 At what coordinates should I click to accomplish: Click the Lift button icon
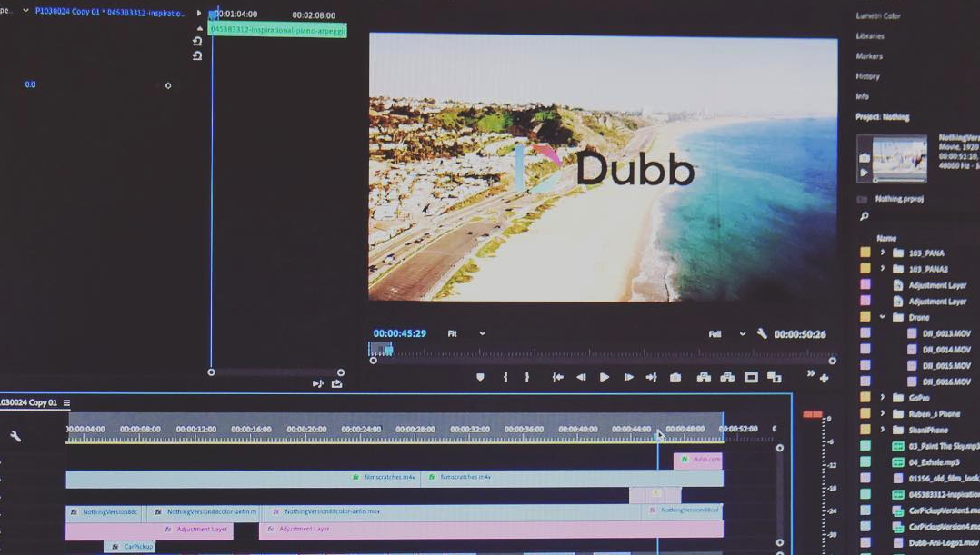coord(704,377)
